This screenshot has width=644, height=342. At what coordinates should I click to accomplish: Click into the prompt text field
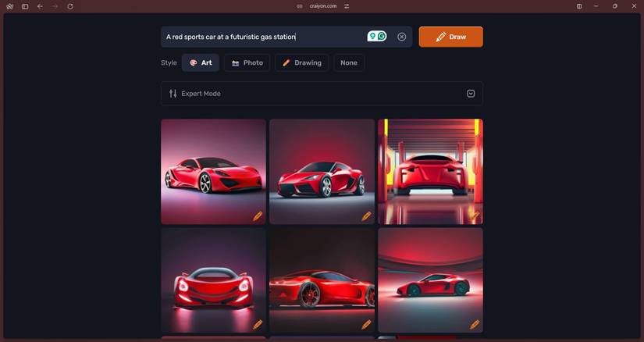pyautogui.click(x=263, y=37)
